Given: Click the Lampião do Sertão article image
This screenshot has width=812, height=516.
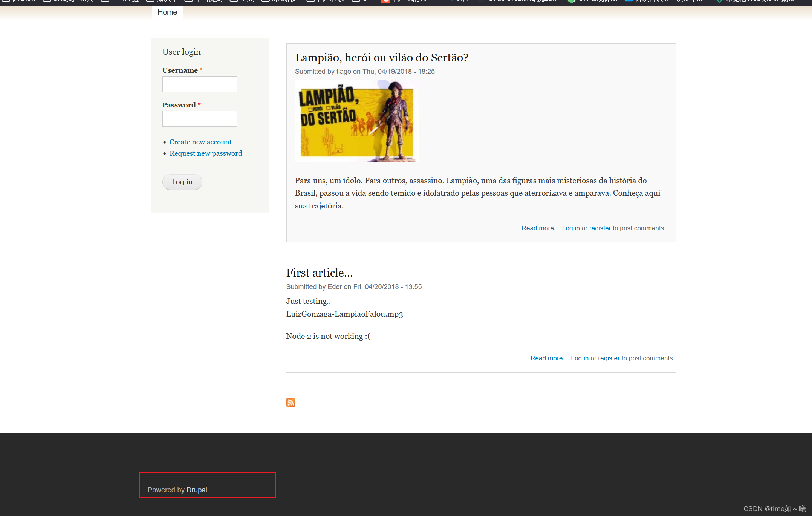Looking at the screenshot, I should click(357, 121).
